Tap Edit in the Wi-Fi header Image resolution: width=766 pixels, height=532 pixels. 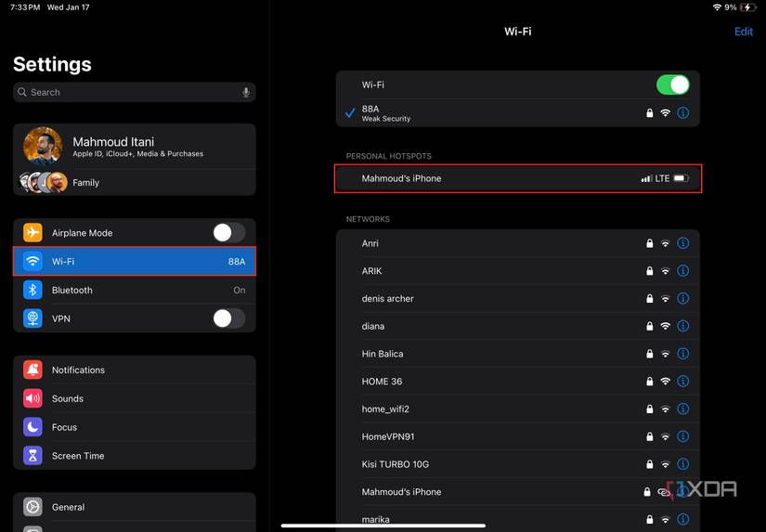pyautogui.click(x=744, y=32)
